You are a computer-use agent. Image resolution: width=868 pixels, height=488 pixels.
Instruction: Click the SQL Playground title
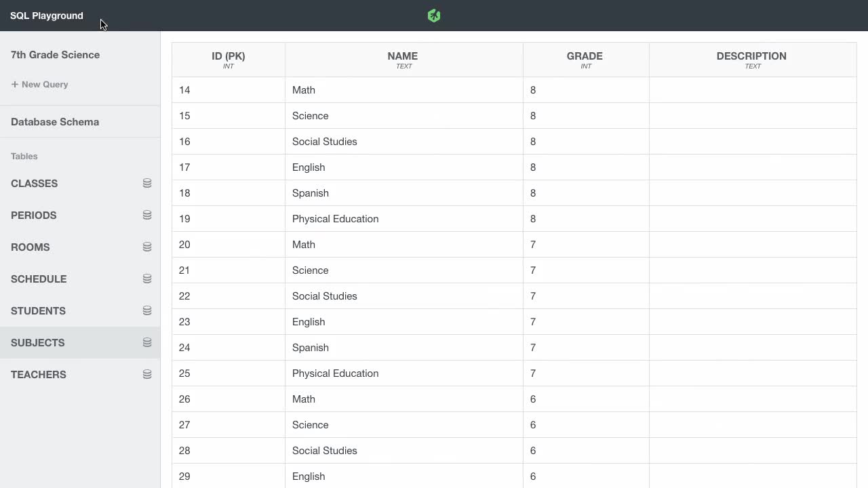coord(46,15)
